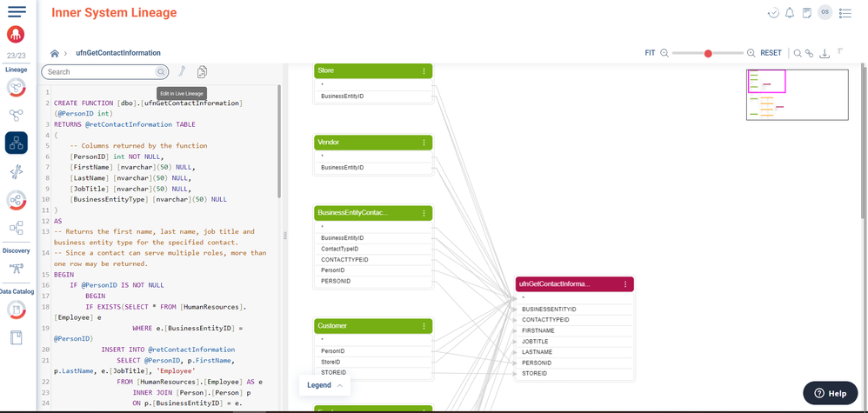Screen dimensions: 868x413
Task: Click the download icon in toolbar
Action: pyautogui.click(x=825, y=53)
